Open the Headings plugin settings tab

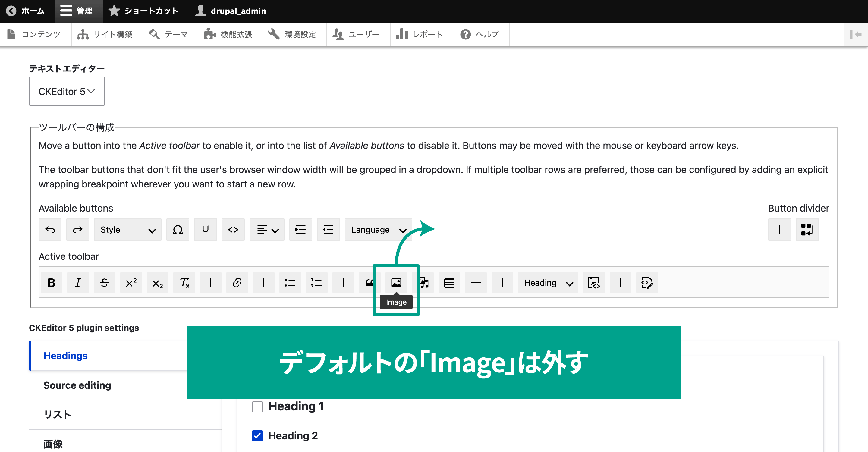click(66, 356)
